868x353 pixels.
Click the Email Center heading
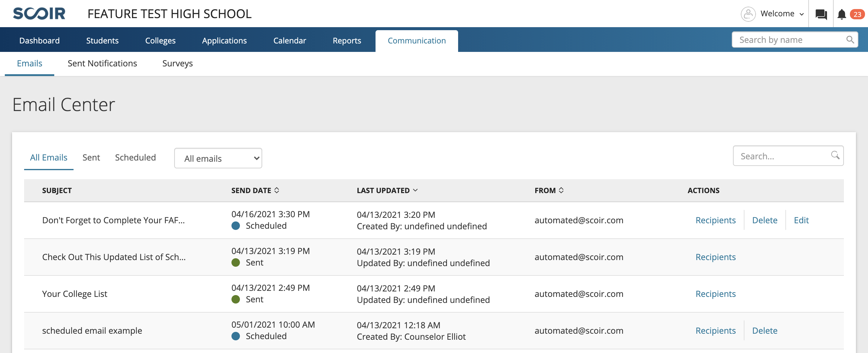coord(64,105)
